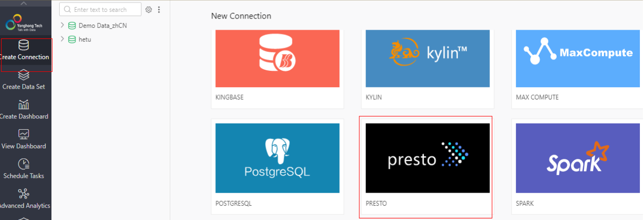Open the three-dot more options menu
644x220 pixels.
click(x=159, y=9)
